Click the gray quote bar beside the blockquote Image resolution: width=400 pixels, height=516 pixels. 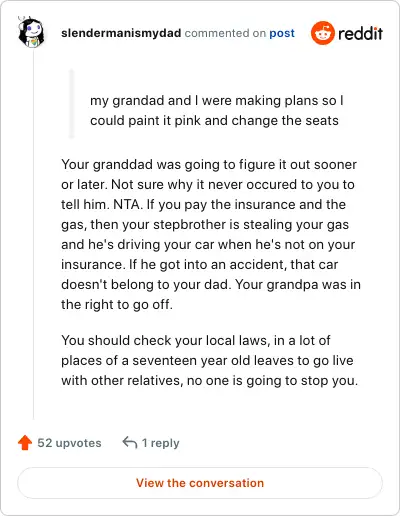click(71, 103)
